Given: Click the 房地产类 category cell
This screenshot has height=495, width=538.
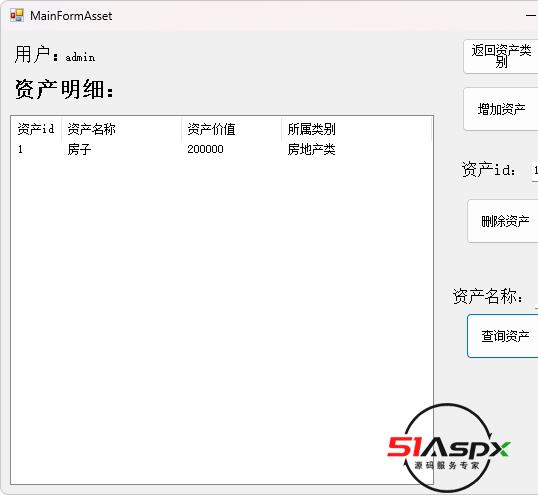Looking at the screenshot, I should (311, 149).
